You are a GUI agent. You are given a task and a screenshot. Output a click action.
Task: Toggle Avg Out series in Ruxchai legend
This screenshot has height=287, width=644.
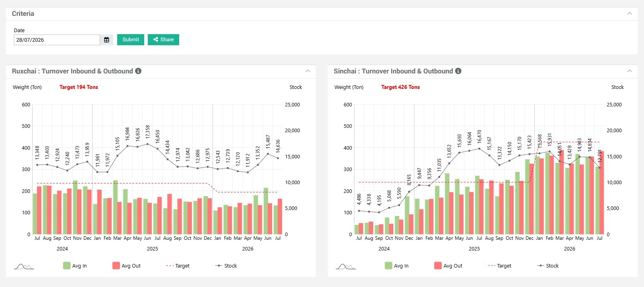tap(127, 266)
